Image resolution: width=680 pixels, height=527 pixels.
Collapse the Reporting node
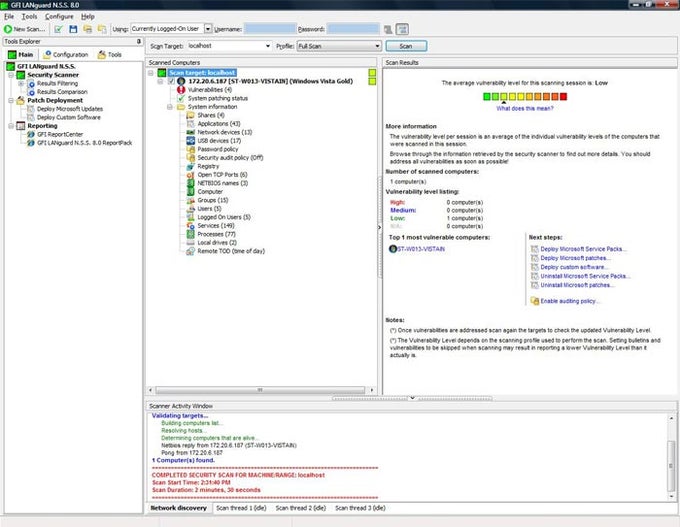[x=11, y=126]
